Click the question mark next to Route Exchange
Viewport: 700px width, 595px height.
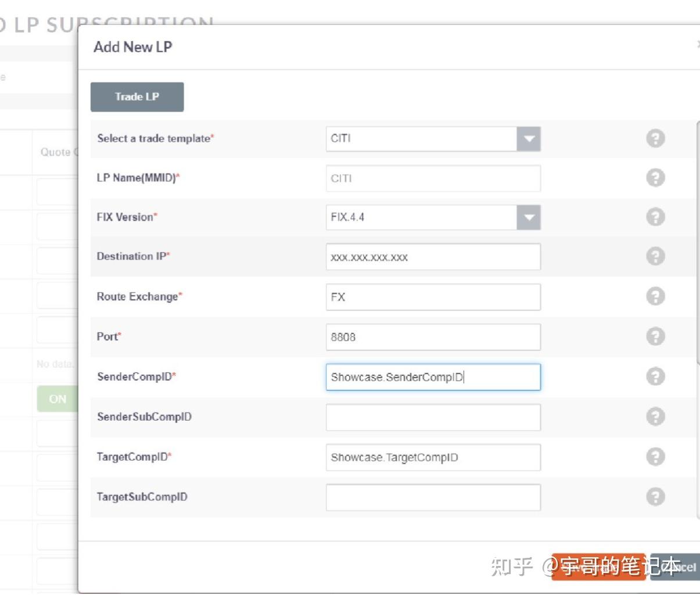click(x=655, y=297)
